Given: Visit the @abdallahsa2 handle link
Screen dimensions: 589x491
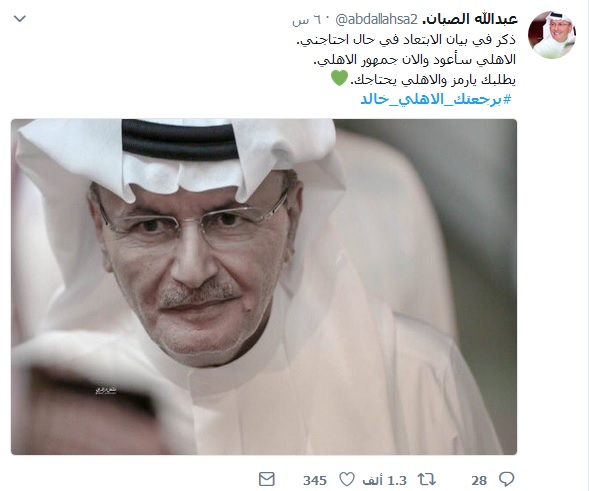Looking at the screenshot, I should point(376,20).
